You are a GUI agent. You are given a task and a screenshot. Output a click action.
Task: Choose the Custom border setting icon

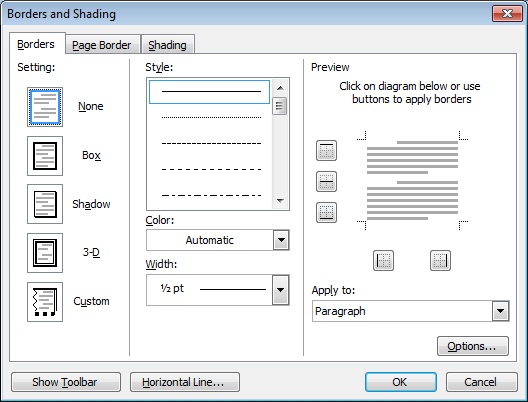click(45, 302)
